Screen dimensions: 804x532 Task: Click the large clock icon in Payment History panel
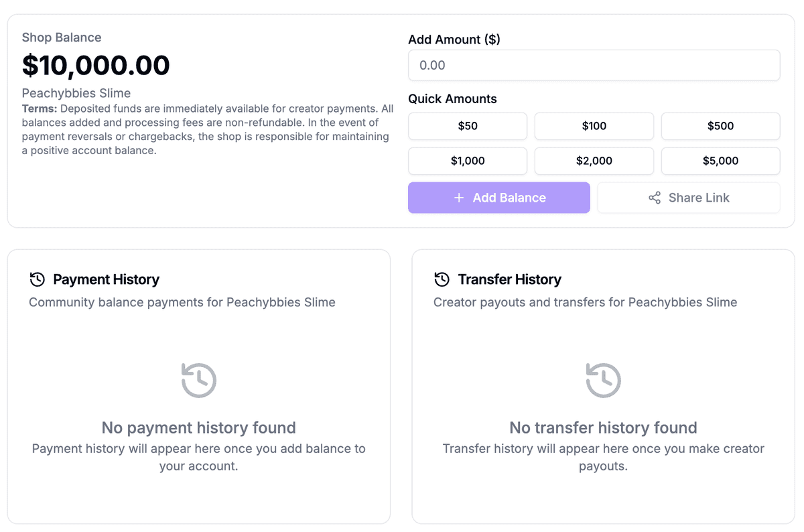[198, 380]
